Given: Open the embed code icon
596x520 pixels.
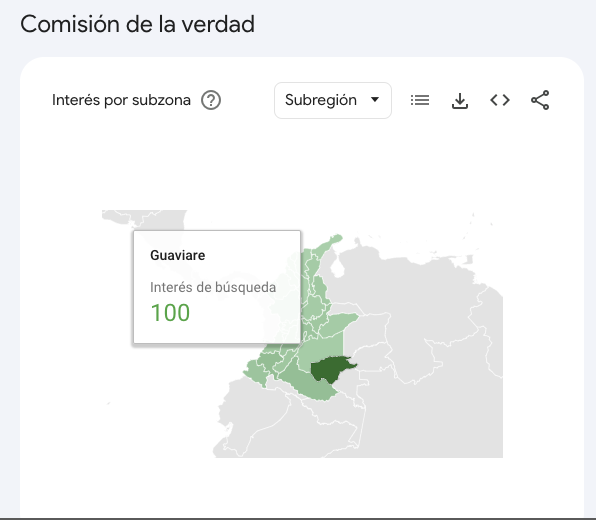Looking at the screenshot, I should click(500, 100).
